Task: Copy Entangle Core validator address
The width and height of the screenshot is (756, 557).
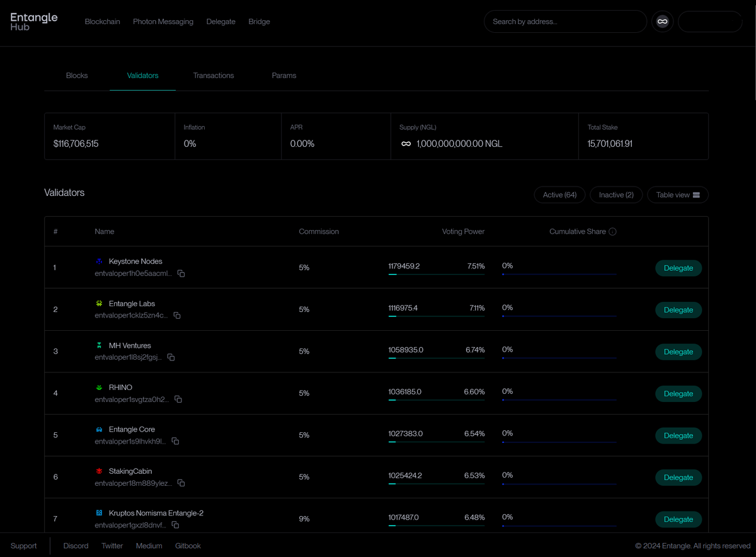Action: pos(175,441)
